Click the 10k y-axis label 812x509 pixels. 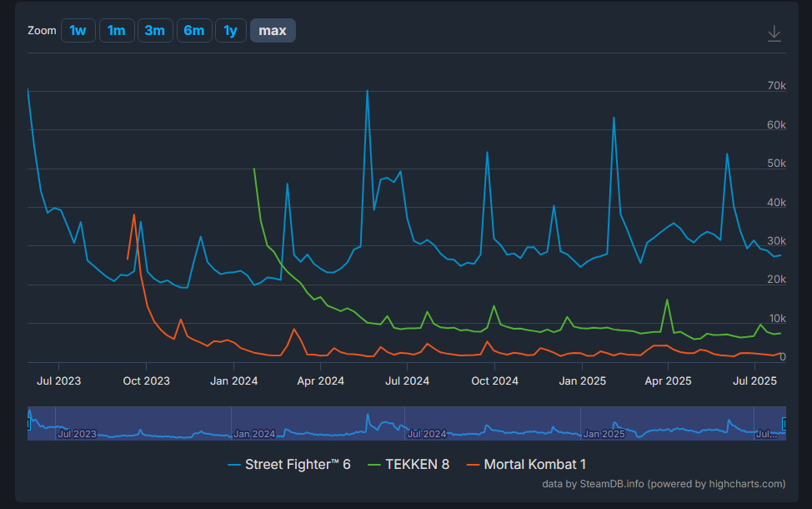776,318
